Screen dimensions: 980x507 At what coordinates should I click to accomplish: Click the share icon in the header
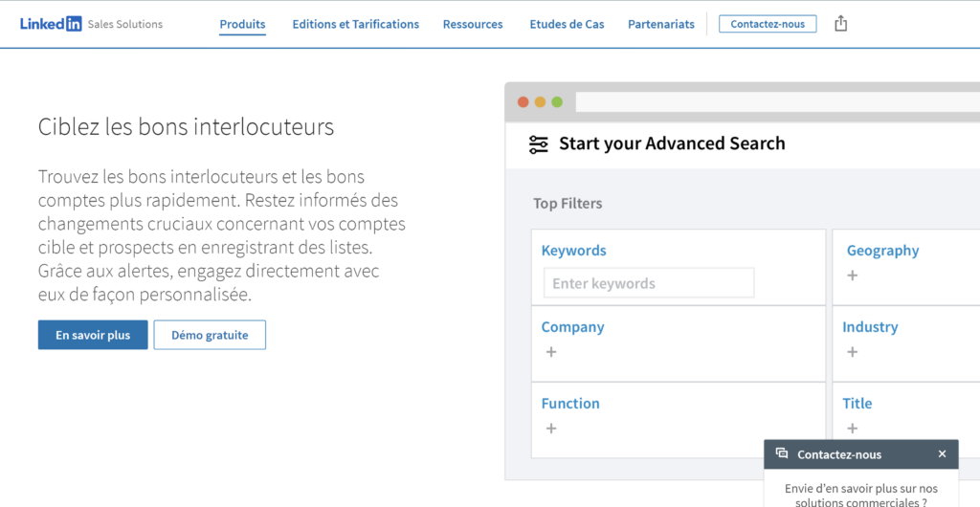841,24
